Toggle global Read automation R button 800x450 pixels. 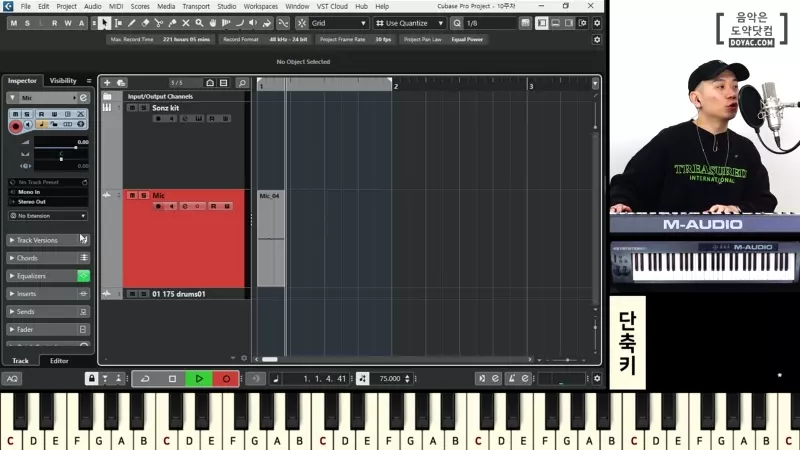pos(55,23)
